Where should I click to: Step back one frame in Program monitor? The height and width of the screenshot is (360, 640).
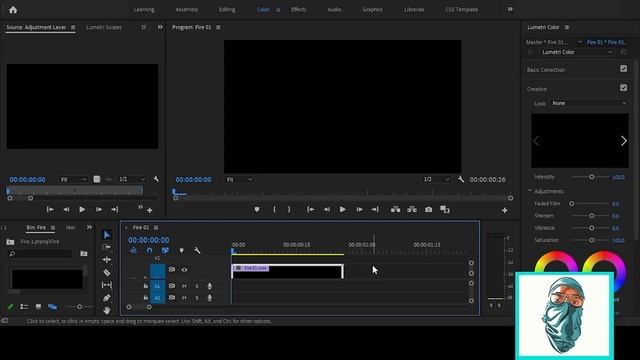[327, 209]
